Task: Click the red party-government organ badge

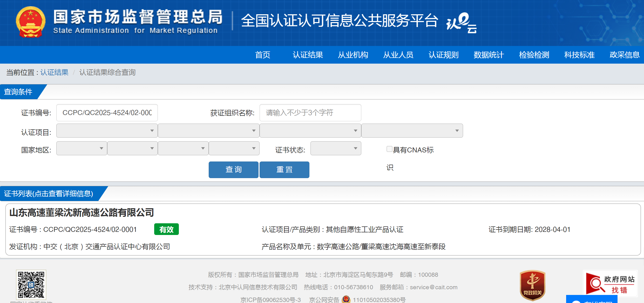Action: point(532,285)
